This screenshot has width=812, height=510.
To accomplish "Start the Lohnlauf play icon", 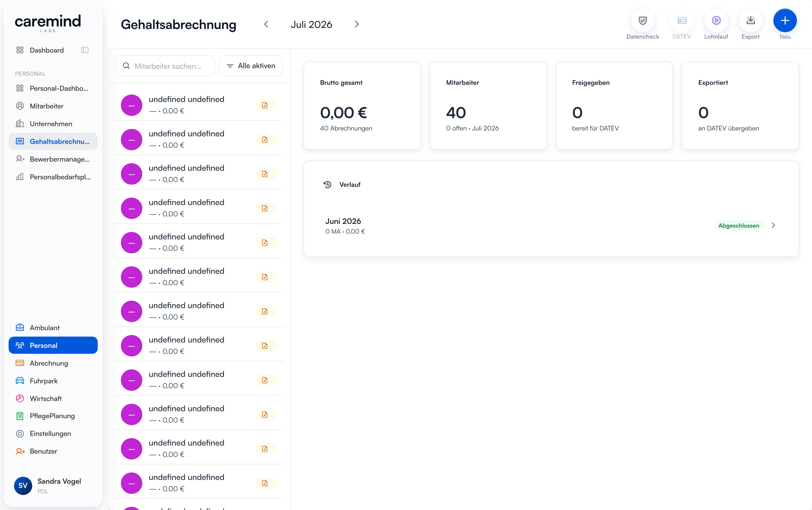I will [x=716, y=21].
